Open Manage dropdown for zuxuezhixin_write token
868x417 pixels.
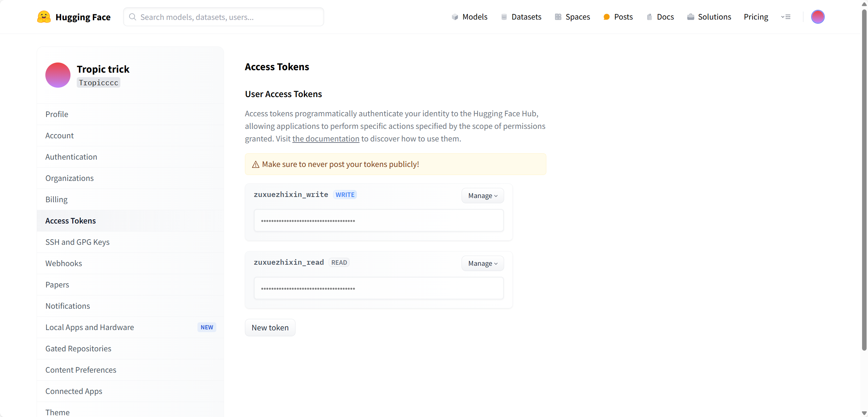[x=482, y=196]
